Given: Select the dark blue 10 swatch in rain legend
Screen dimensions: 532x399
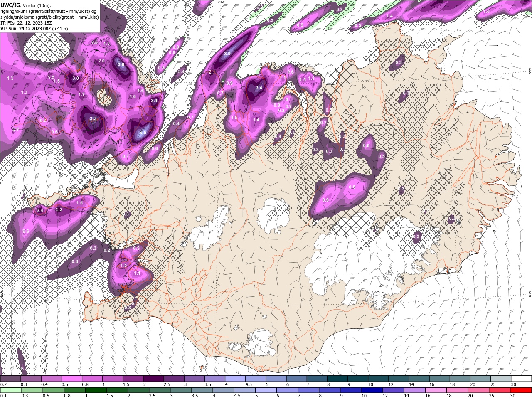Looking at the screenshot, I should [371, 390].
